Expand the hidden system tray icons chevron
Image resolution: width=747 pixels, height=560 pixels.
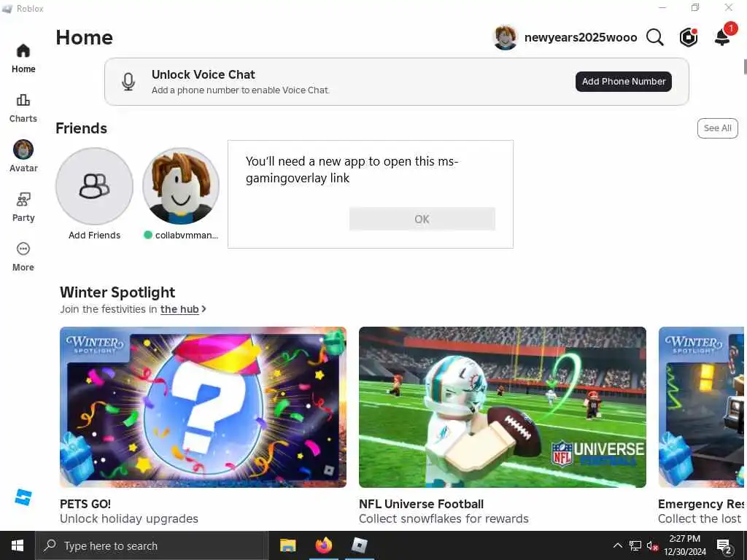tap(617, 545)
